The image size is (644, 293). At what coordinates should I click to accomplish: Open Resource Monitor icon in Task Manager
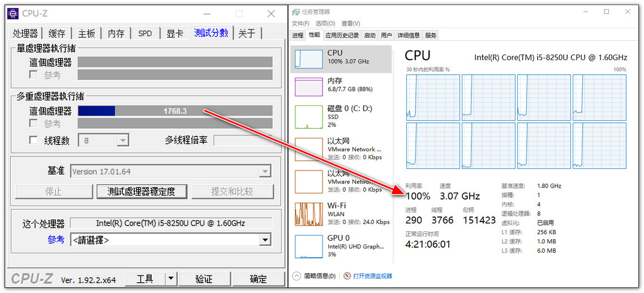click(347, 276)
